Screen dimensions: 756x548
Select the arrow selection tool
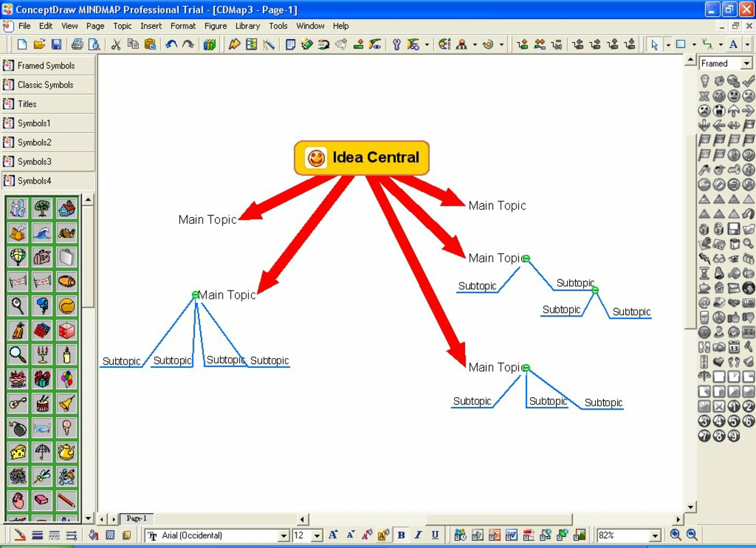click(x=655, y=44)
